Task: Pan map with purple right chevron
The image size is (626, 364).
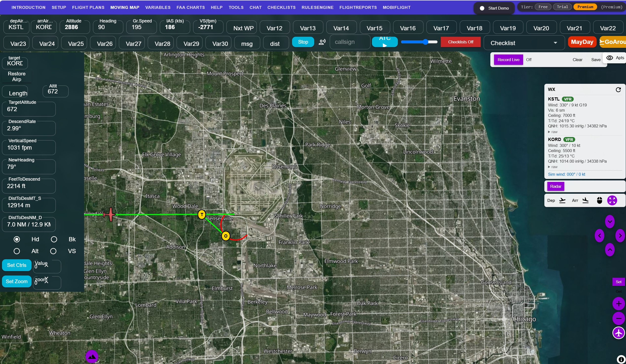Action: (x=620, y=236)
